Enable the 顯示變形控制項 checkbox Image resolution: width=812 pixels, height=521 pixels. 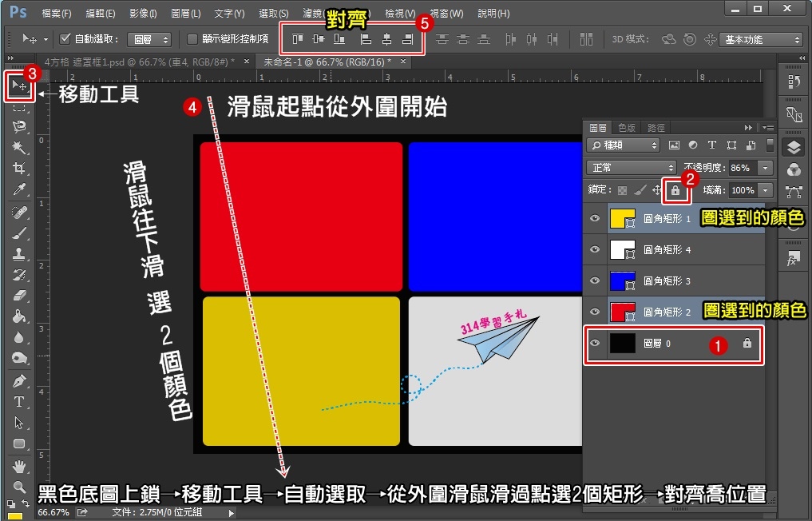[192, 39]
